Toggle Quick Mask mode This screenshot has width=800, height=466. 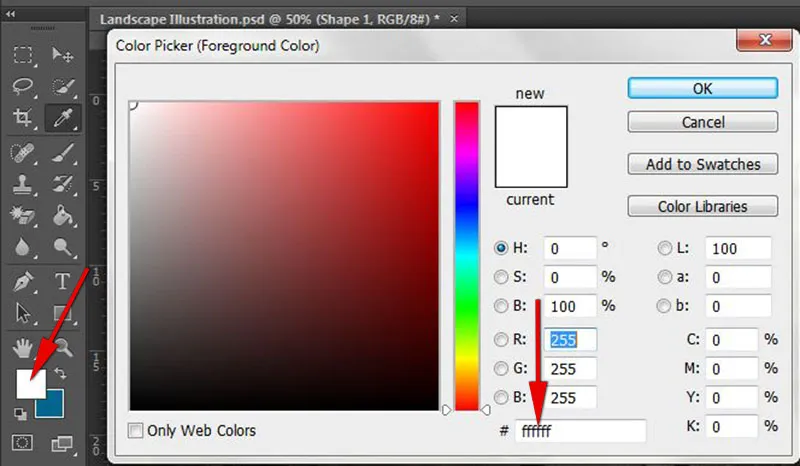point(22,443)
